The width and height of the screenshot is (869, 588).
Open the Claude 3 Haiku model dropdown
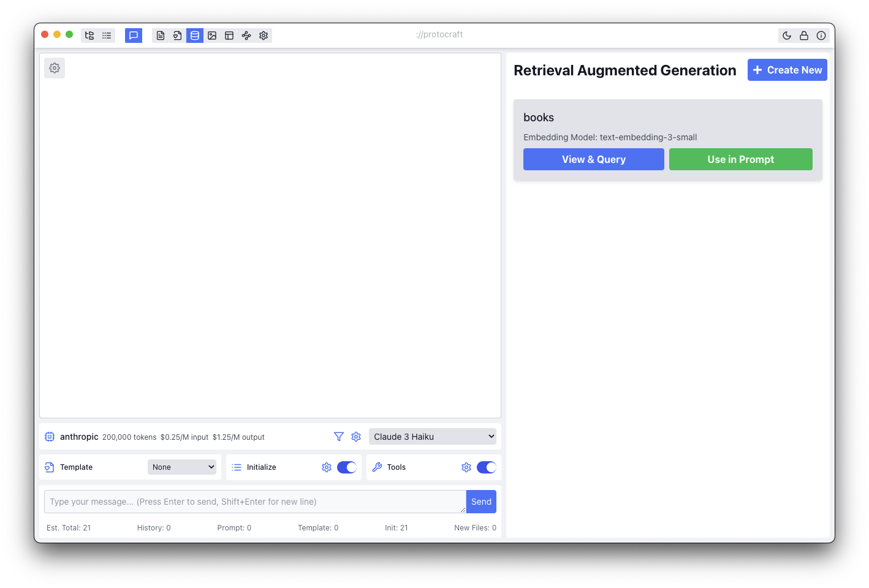[x=433, y=437]
